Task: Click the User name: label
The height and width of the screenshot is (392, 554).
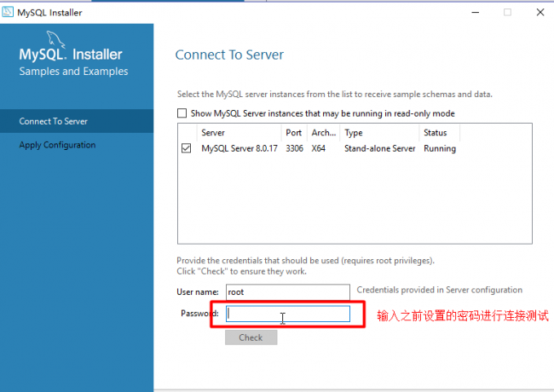Action: (198, 292)
